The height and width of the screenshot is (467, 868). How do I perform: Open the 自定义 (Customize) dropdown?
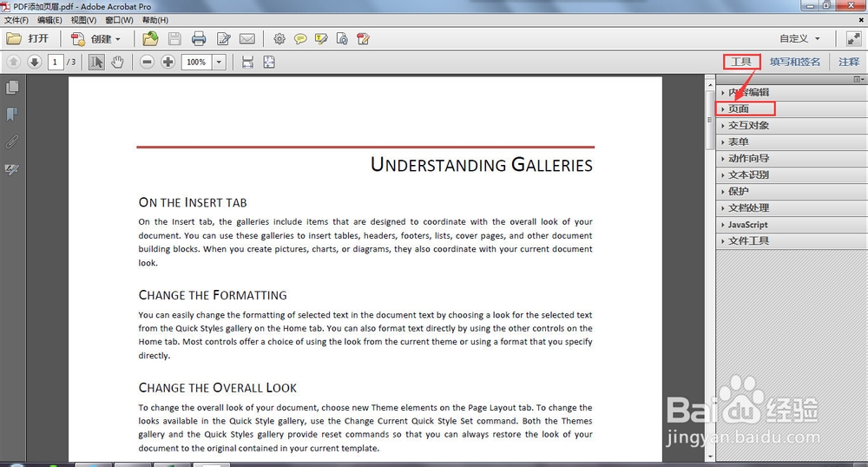click(x=799, y=39)
